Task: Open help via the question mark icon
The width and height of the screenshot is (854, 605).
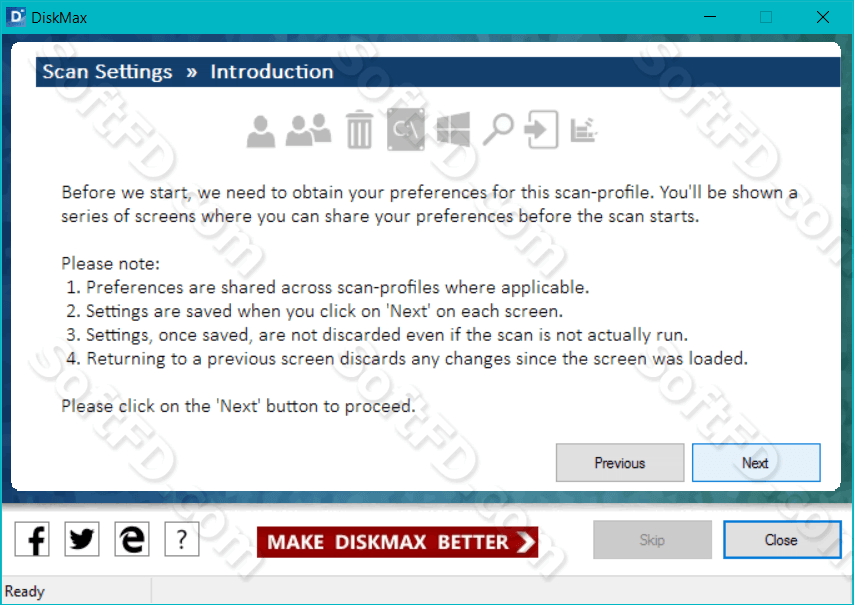Action: pyautogui.click(x=182, y=539)
